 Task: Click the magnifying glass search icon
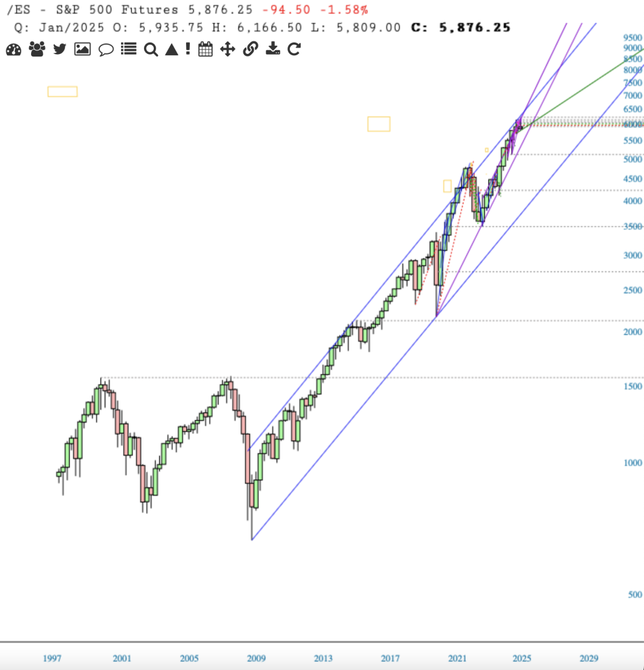[151, 50]
